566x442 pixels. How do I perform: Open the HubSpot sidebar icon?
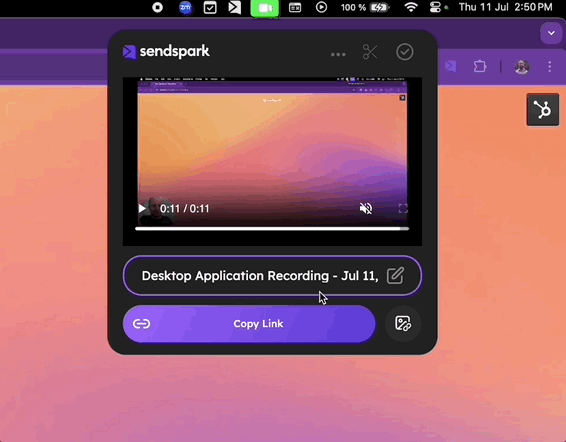click(x=543, y=110)
